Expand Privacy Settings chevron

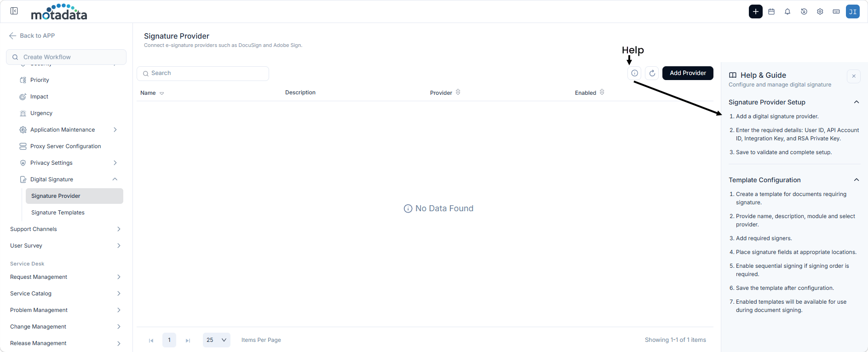[x=115, y=163]
